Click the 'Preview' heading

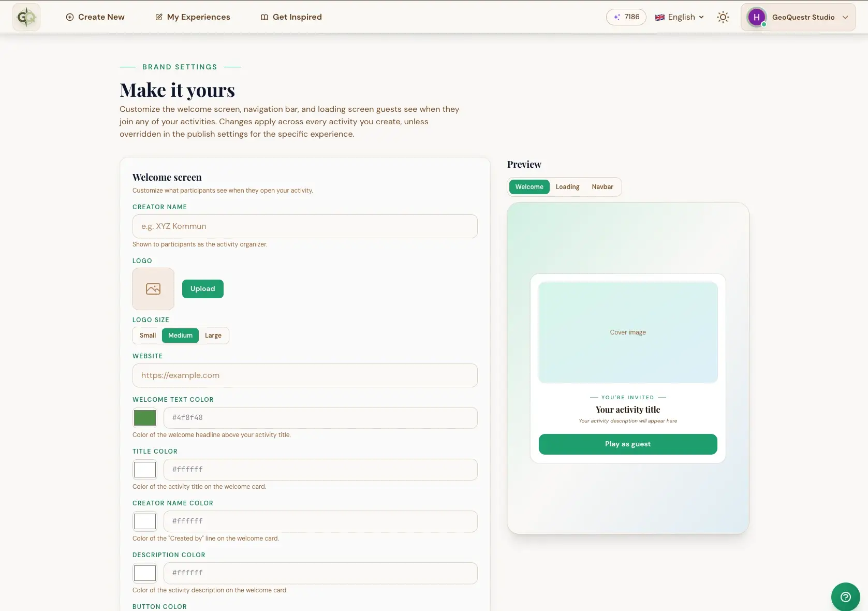click(x=524, y=164)
